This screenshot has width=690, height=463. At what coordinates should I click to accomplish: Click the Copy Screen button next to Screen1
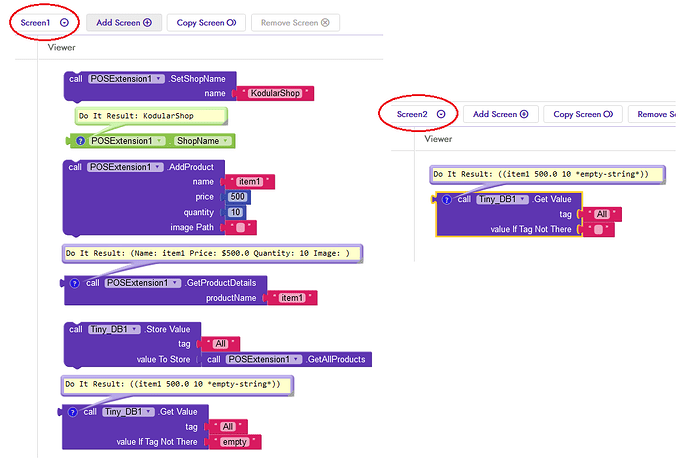206,22
